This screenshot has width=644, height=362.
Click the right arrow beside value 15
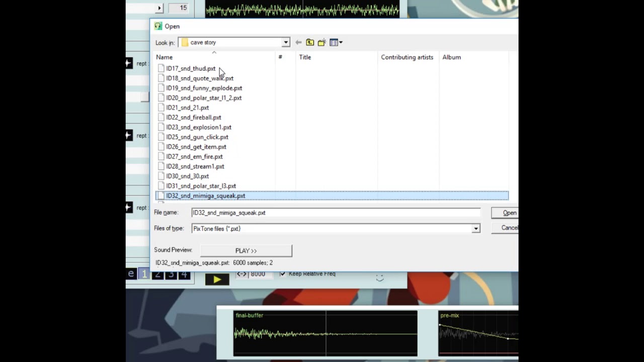pos(159,8)
